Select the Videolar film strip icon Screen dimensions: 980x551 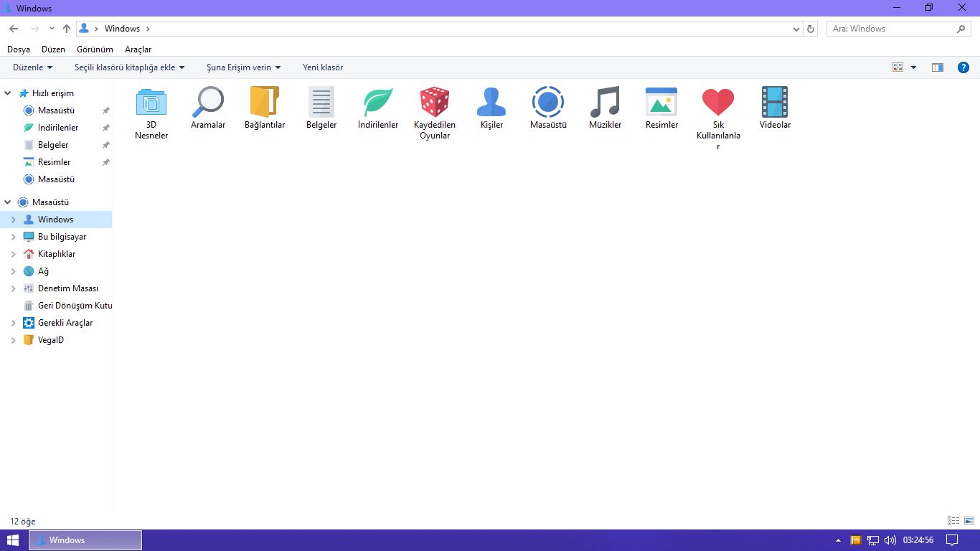tap(775, 102)
